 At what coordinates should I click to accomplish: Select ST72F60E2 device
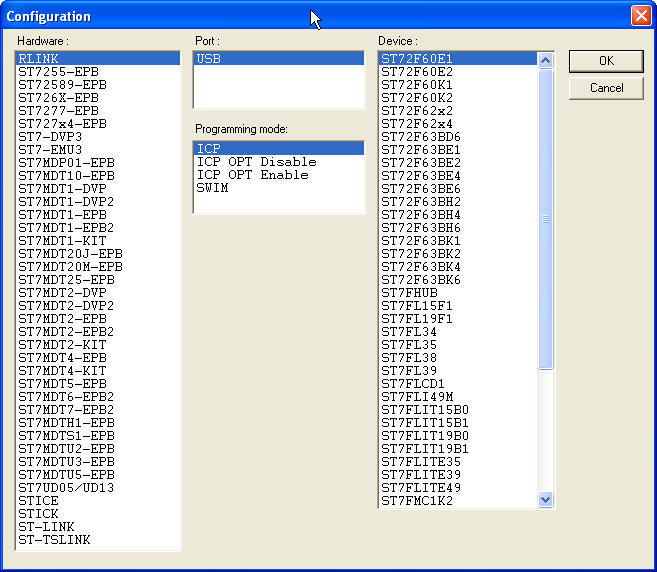[458, 72]
